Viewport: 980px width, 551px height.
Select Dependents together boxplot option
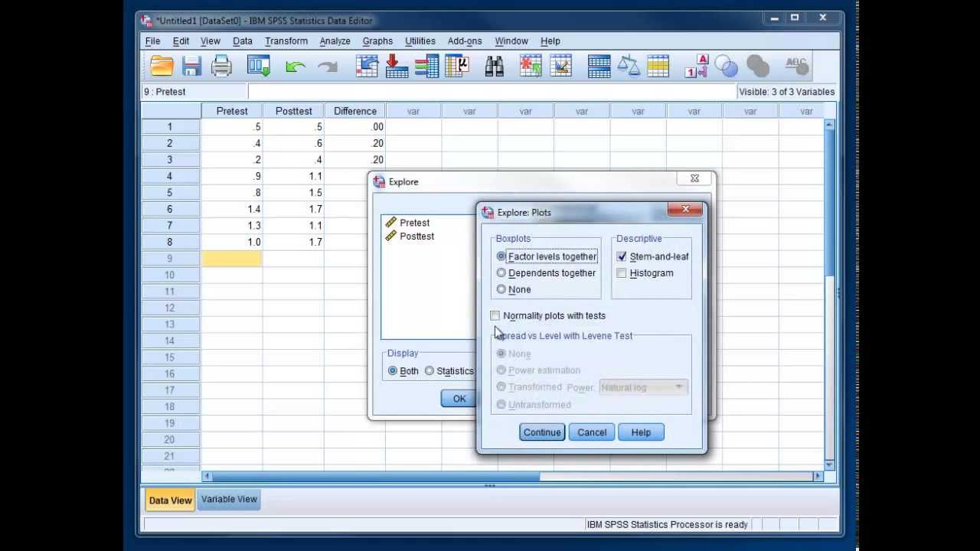[546, 272]
